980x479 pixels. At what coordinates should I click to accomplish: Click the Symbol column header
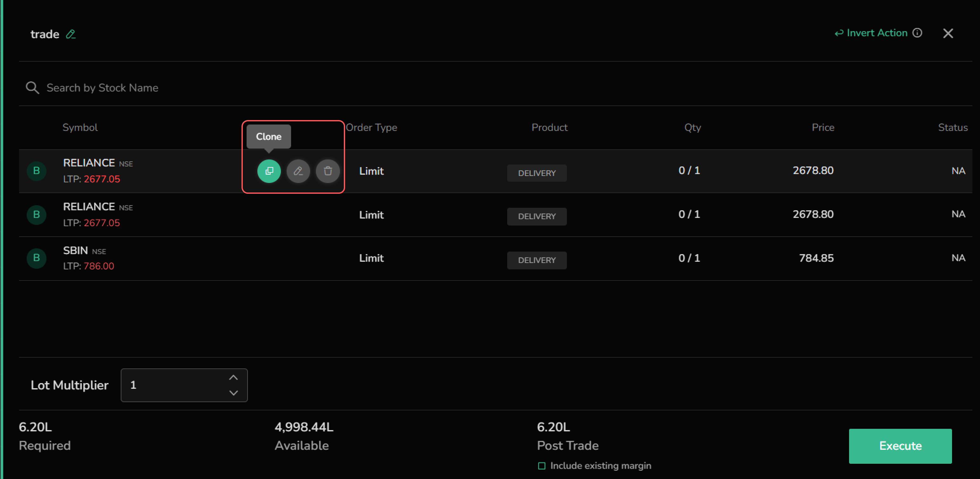(x=80, y=127)
